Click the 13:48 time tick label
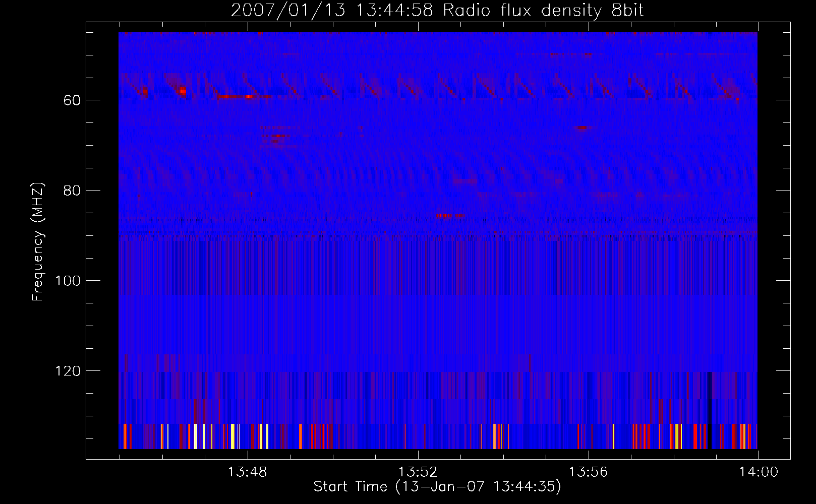 (247, 472)
